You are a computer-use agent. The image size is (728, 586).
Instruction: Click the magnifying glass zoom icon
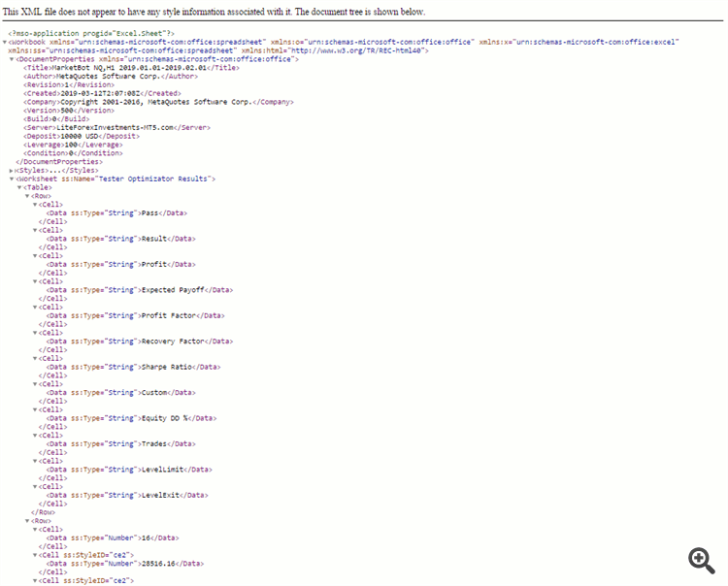point(702,561)
